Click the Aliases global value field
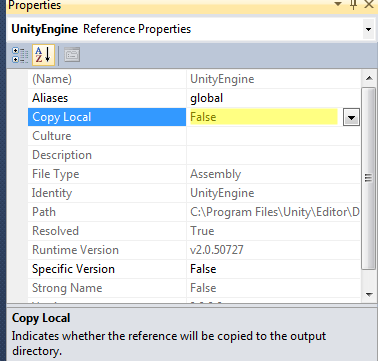 point(273,98)
